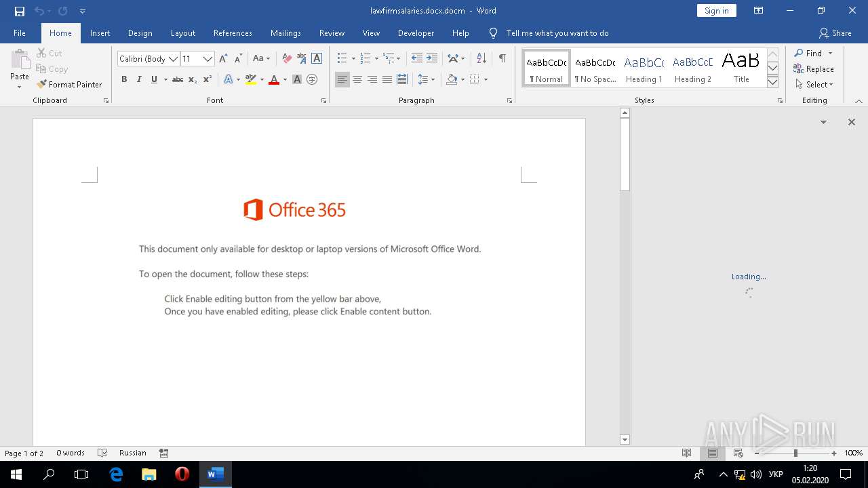Screen dimensions: 868x488
Task: Open line spacing dropdown
Action: (426, 79)
